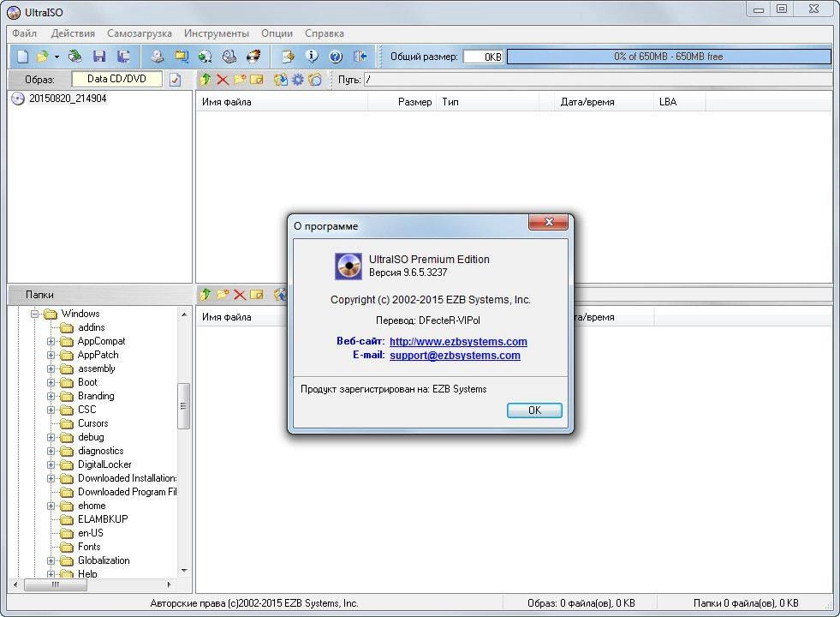840x617 pixels.
Task: Click New Folder icon in lower local toolbar
Action: point(223,294)
